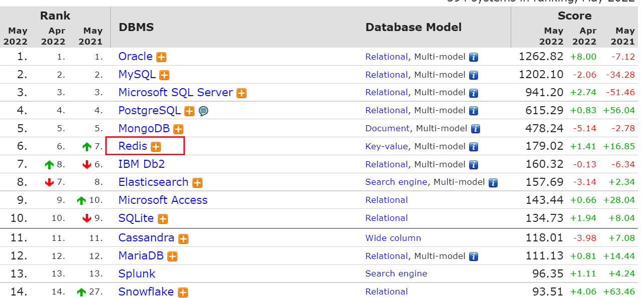Click the orange plus icon beside Redis
The height and width of the screenshot is (298, 644).
156,147
